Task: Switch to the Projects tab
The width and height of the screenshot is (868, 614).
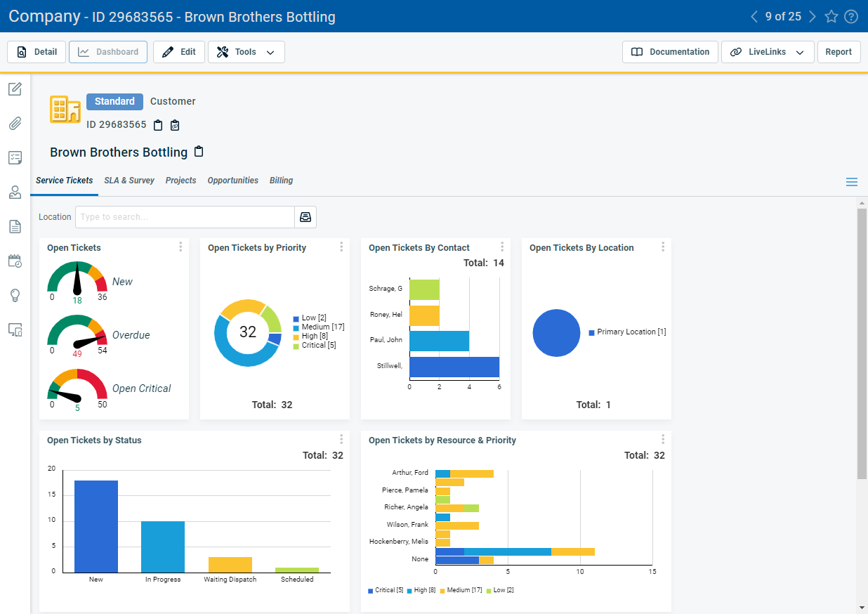Action: tap(181, 181)
